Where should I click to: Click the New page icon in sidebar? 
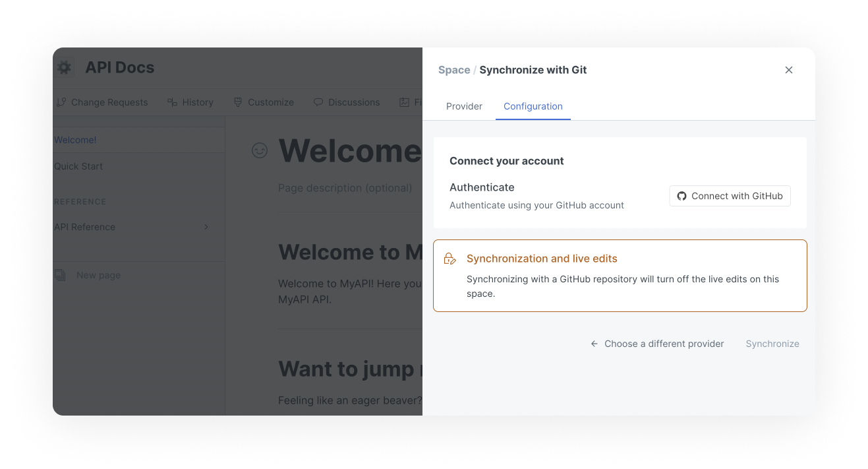(60, 275)
